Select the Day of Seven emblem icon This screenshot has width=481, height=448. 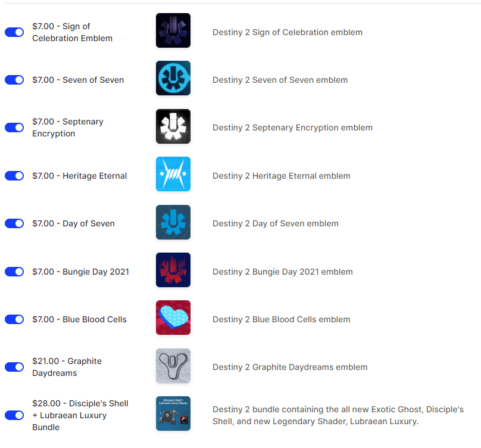click(173, 222)
